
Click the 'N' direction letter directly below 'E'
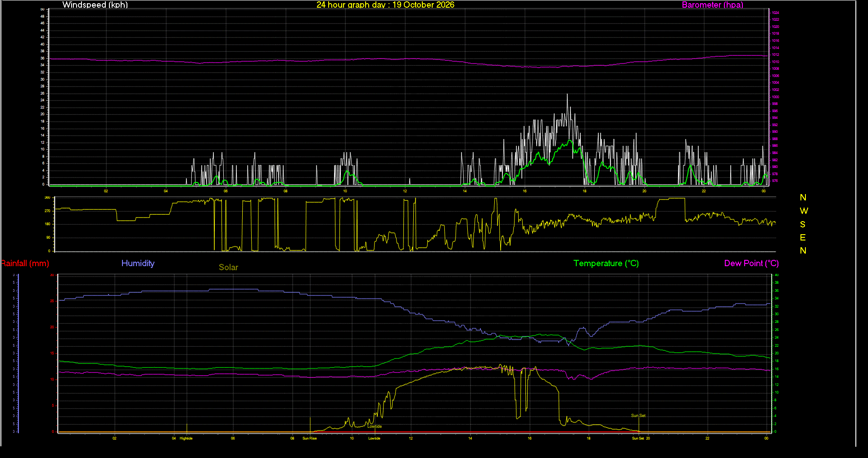tap(803, 250)
